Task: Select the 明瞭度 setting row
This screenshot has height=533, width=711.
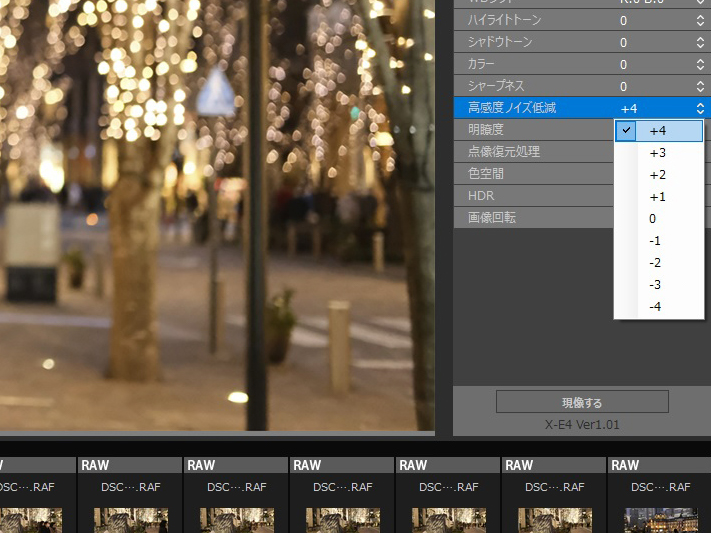Action: (534, 130)
